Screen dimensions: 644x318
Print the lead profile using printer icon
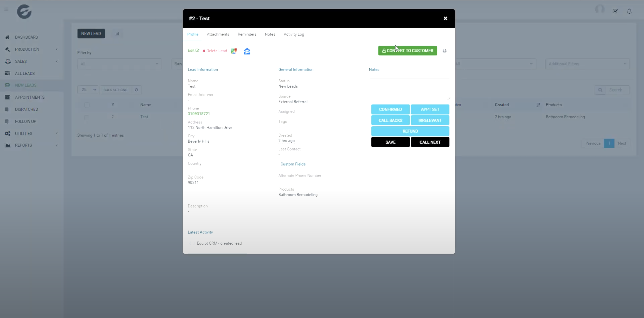445,51
